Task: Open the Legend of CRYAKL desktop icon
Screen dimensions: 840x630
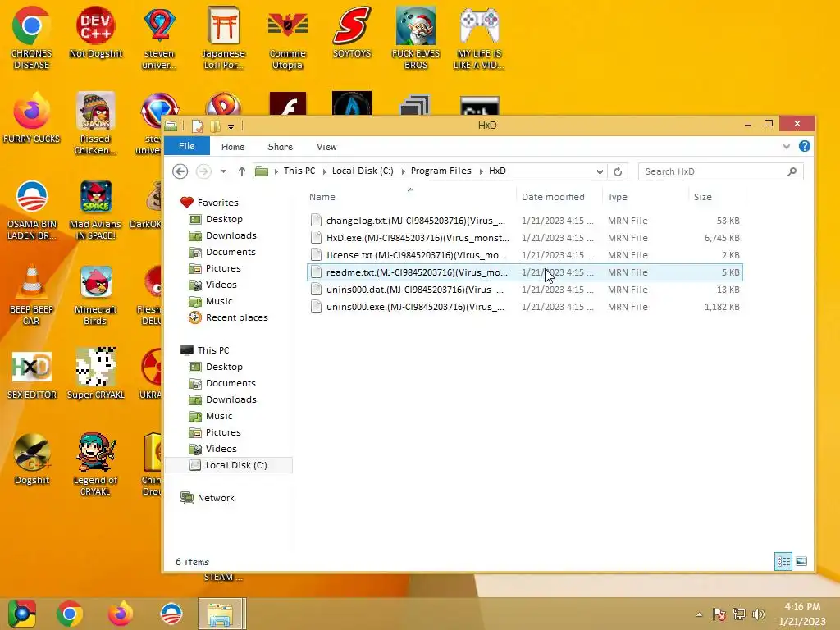Action: [x=95, y=464]
